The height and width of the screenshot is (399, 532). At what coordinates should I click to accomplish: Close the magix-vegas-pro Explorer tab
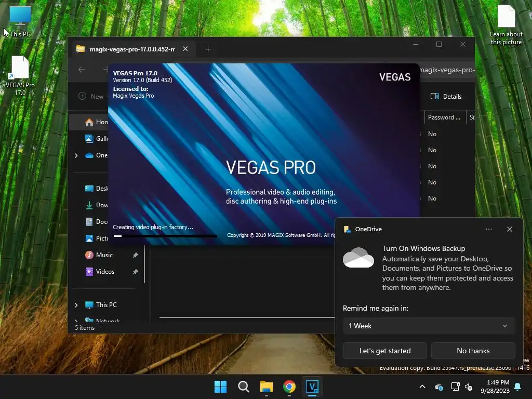185,49
